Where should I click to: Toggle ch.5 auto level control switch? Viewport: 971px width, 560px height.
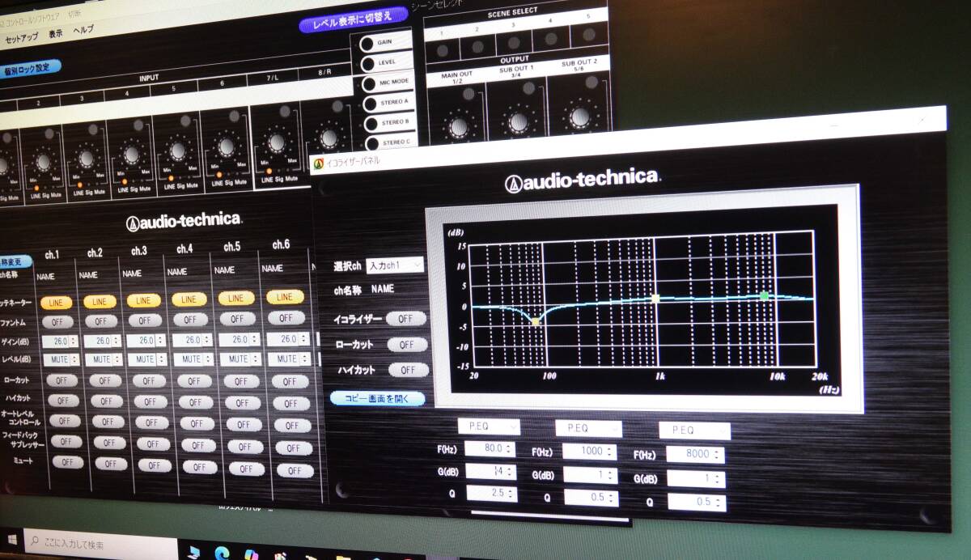tap(244, 424)
